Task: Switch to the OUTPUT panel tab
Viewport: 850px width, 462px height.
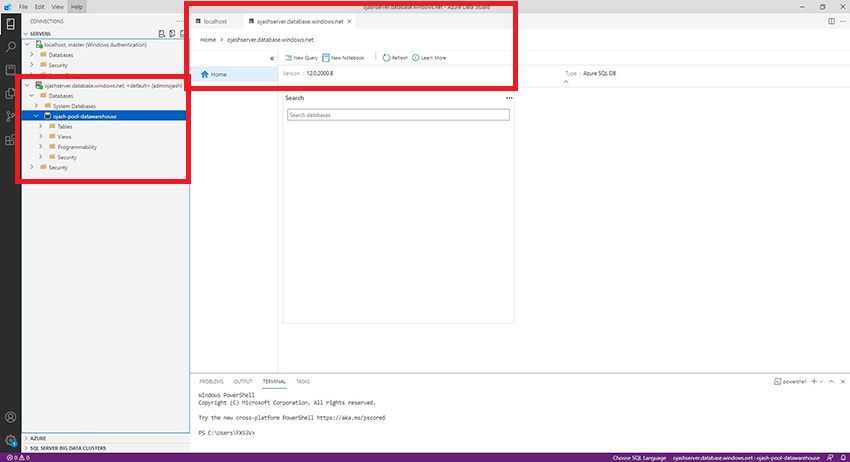Action: [243, 382]
